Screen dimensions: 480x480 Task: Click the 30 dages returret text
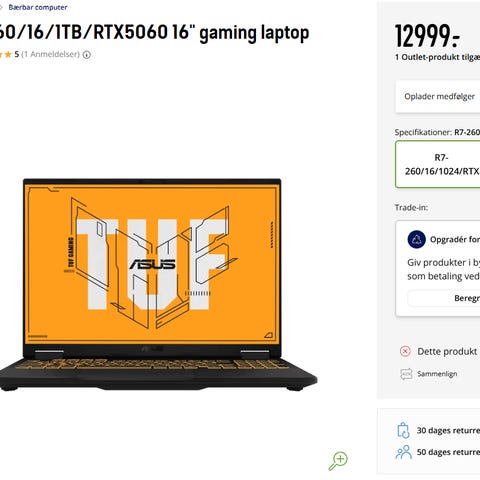point(448,430)
